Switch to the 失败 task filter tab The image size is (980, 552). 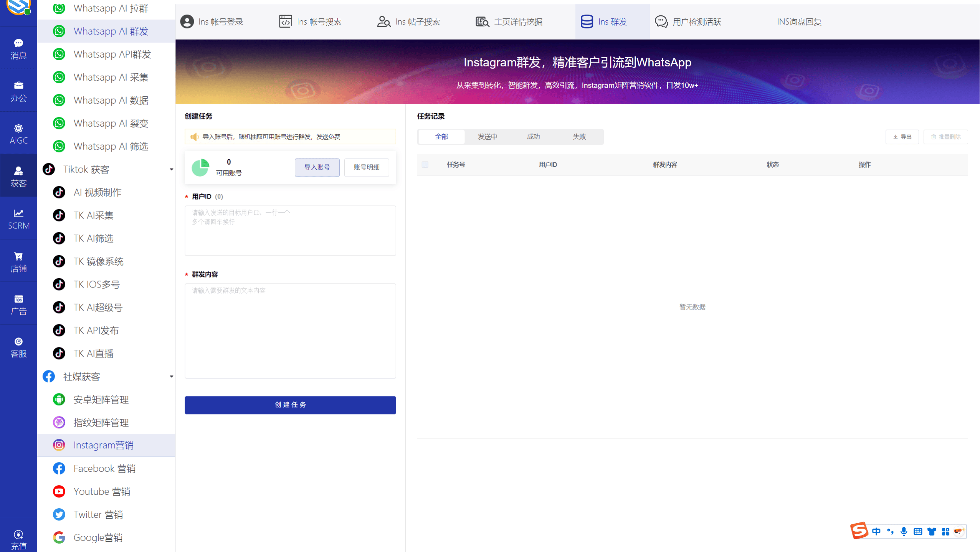pyautogui.click(x=579, y=136)
